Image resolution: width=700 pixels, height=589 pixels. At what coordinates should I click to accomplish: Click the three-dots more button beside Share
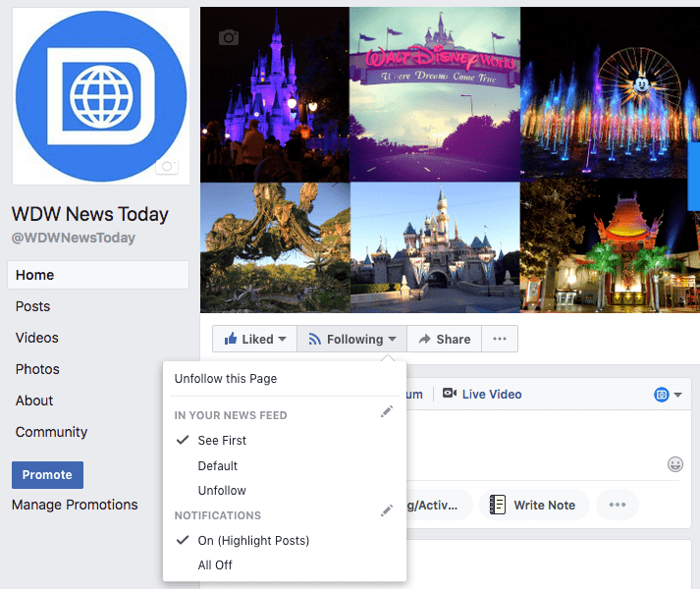(500, 339)
